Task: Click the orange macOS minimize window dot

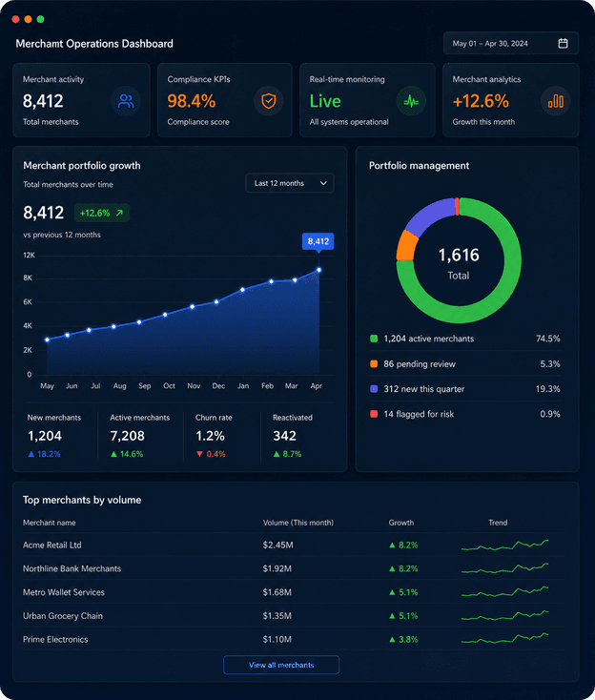Action: (x=28, y=19)
